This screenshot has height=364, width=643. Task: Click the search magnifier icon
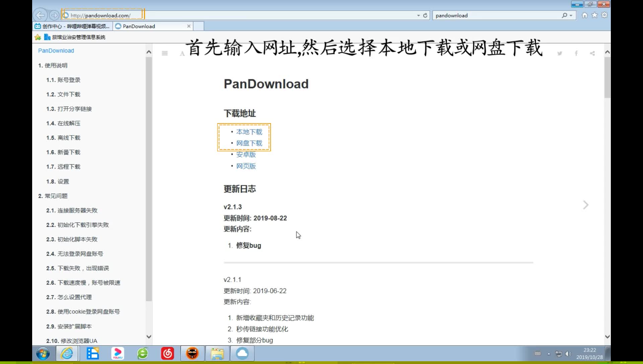click(565, 15)
